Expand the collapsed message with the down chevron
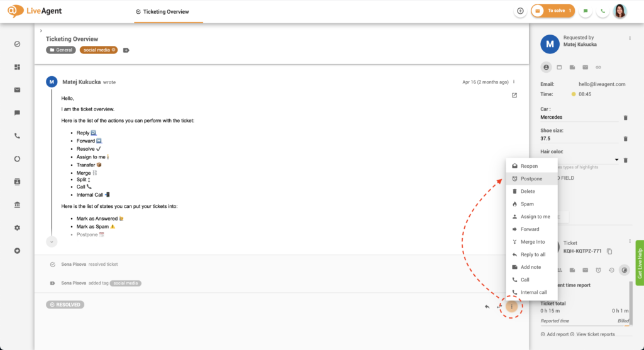This screenshot has width=644, height=350. tap(52, 241)
